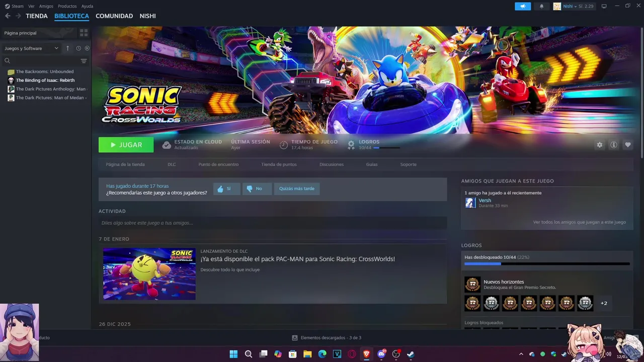Select BIBLIOTECA tab
644x362 pixels.
click(71, 16)
